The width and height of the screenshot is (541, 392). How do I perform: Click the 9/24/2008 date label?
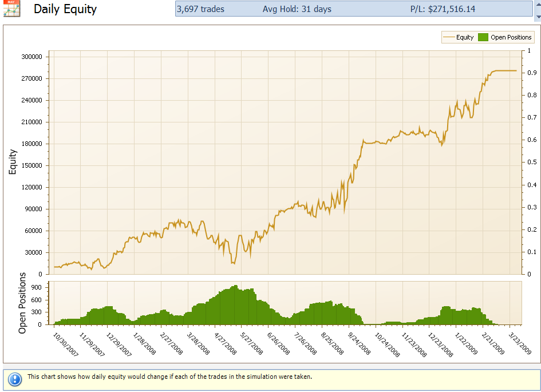[x=360, y=344]
